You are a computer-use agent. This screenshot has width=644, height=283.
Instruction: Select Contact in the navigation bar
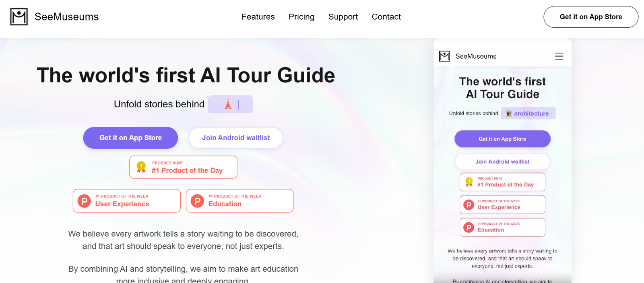[x=386, y=17]
